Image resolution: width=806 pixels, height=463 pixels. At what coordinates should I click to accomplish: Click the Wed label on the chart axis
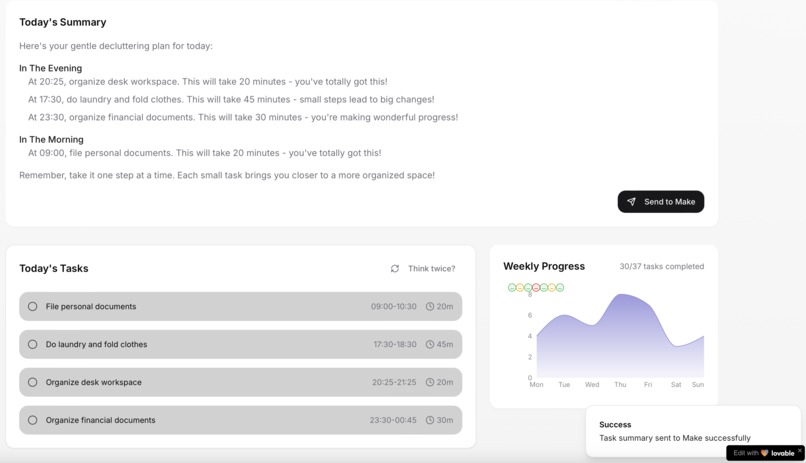click(x=592, y=384)
